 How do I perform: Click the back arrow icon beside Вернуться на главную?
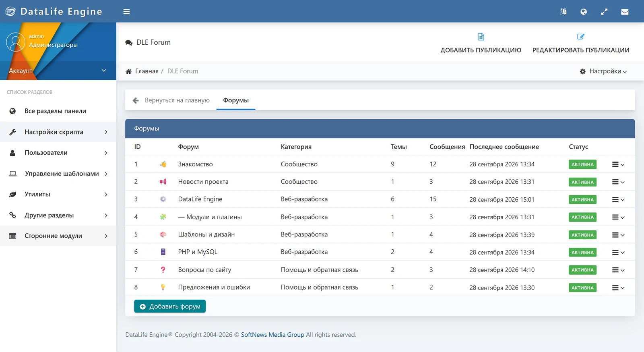[x=136, y=100]
